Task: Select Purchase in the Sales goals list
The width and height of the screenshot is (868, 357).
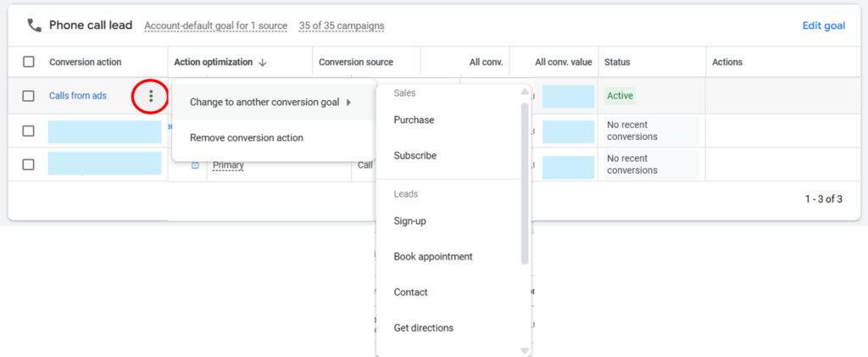Action: pyautogui.click(x=414, y=120)
